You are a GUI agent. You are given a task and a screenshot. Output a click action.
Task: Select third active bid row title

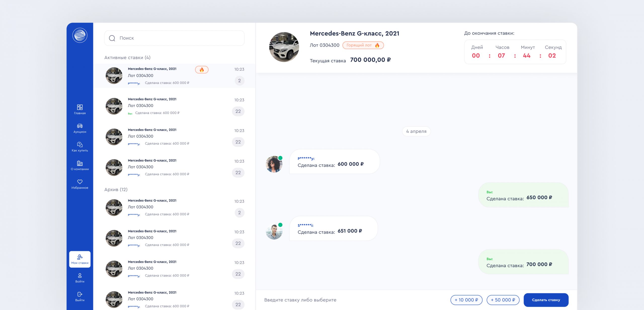click(152, 130)
